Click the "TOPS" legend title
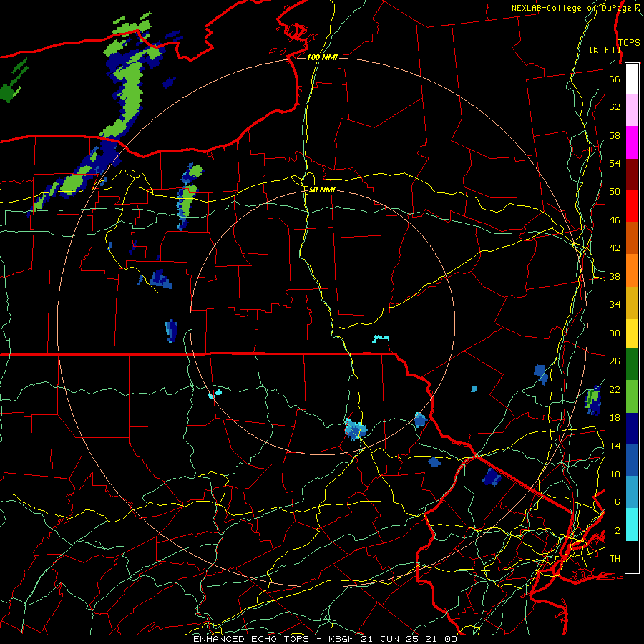 [629, 42]
